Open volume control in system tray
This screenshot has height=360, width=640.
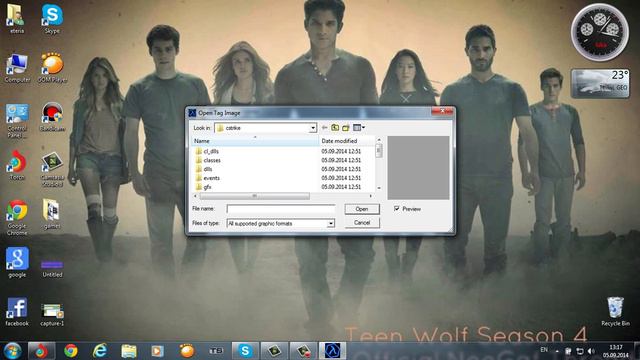click(591, 351)
